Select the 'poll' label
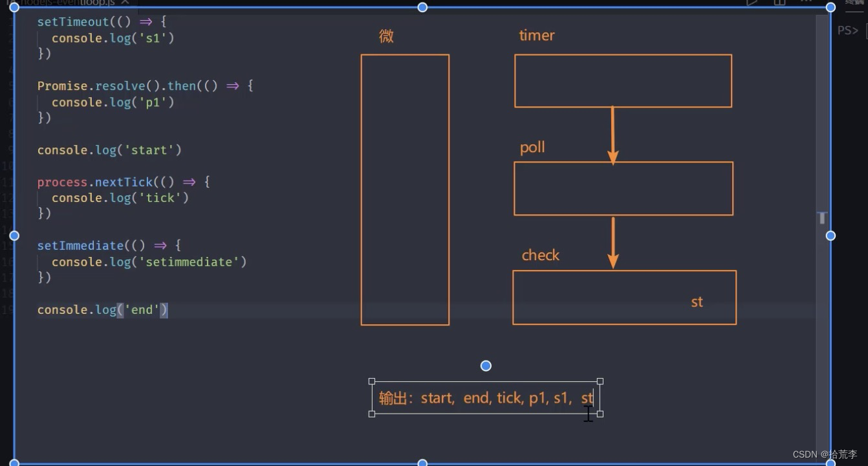Screen dimensions: 868x466 pos(532,148)
